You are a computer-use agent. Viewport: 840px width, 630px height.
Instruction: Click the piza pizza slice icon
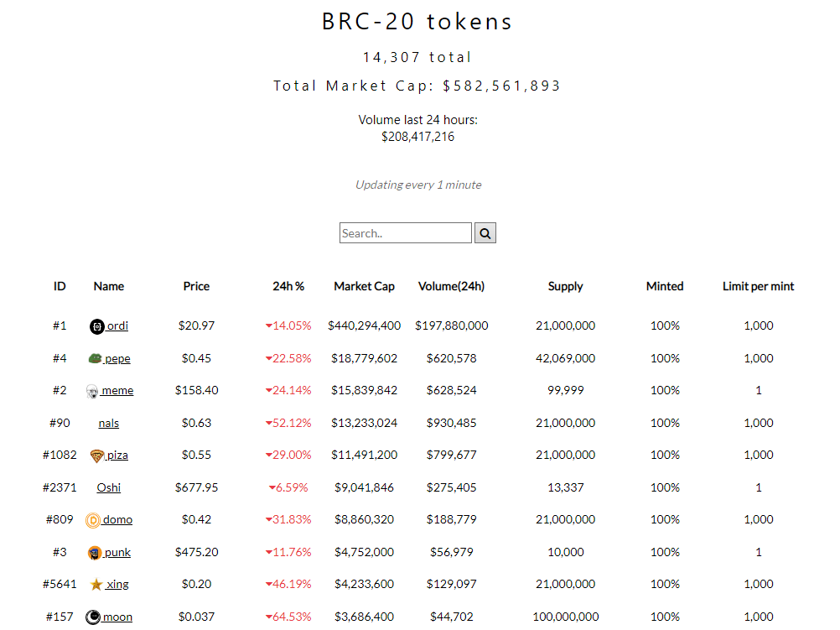pos(96,456)
